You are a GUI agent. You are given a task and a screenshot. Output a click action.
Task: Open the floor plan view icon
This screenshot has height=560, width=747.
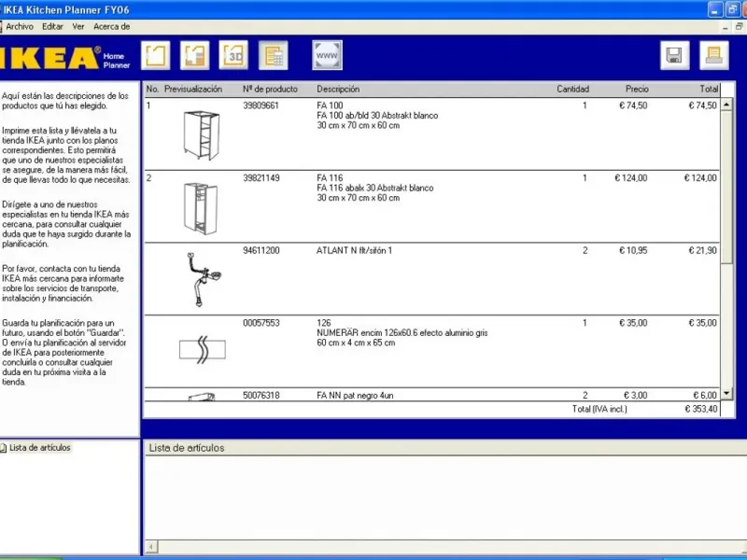point(155,56)
